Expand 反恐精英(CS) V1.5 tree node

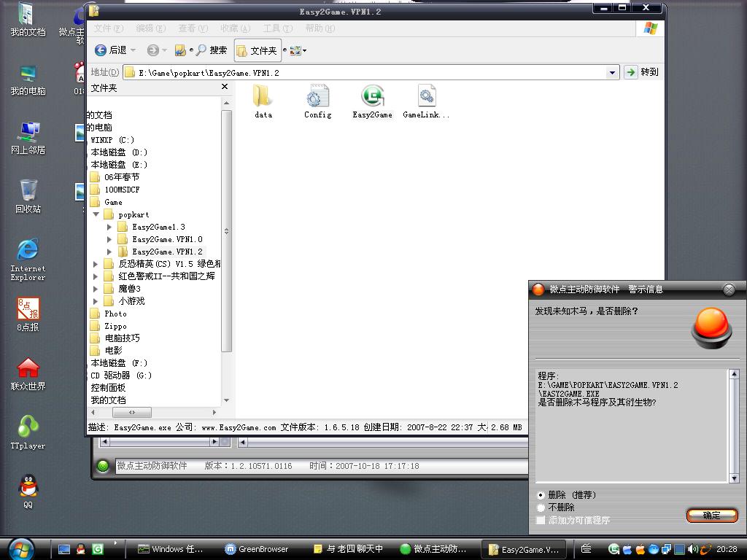click(96, 264)
